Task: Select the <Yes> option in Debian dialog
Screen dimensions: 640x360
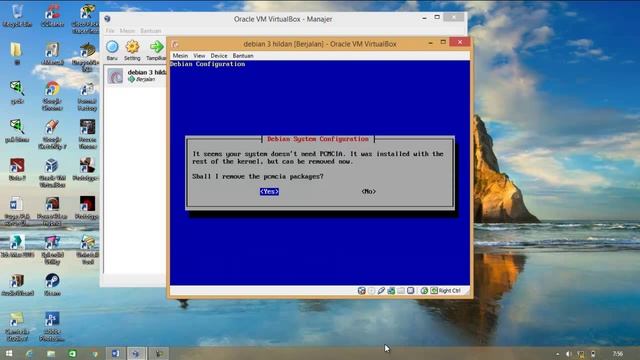Action: click(269, 191)
